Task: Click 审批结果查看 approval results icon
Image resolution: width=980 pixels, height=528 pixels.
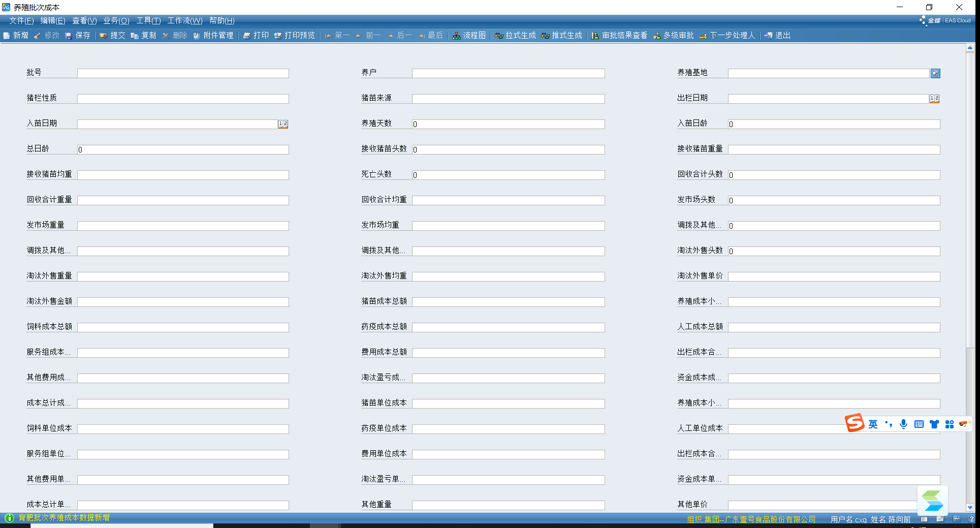Action: point(595,36)
